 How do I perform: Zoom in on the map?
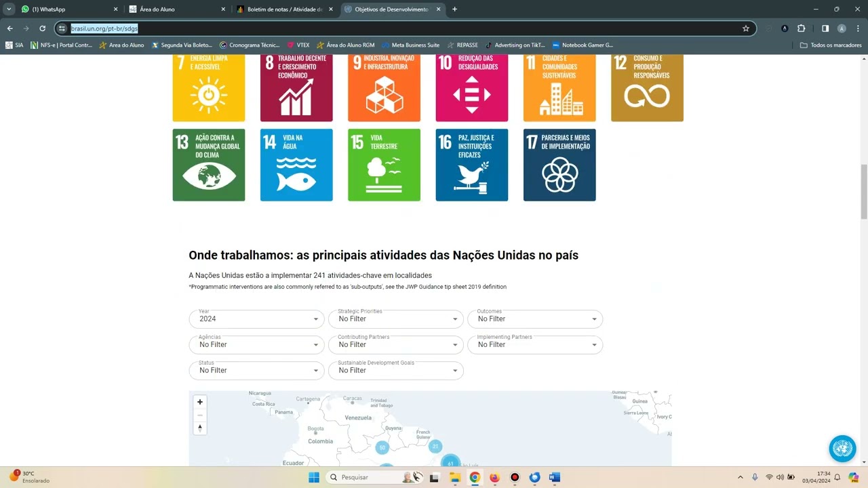pyautogui.click(x=200, y=402)
